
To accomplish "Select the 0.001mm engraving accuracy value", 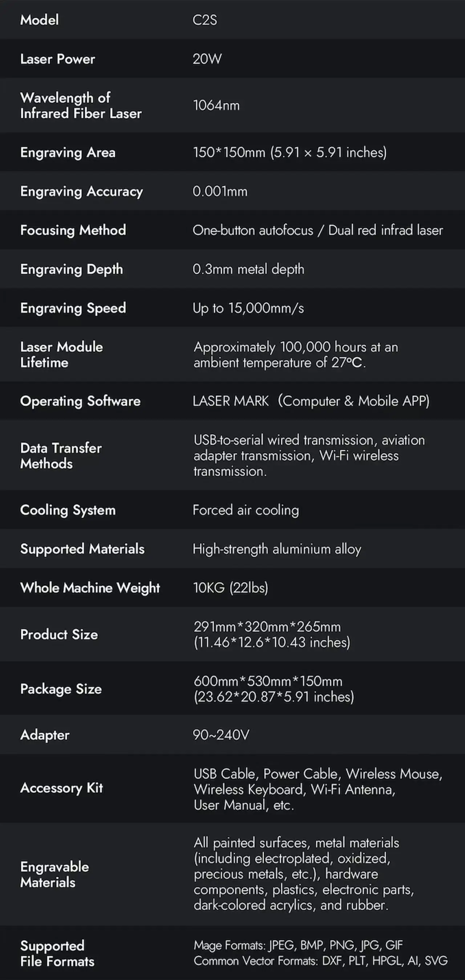I will 220,191.
